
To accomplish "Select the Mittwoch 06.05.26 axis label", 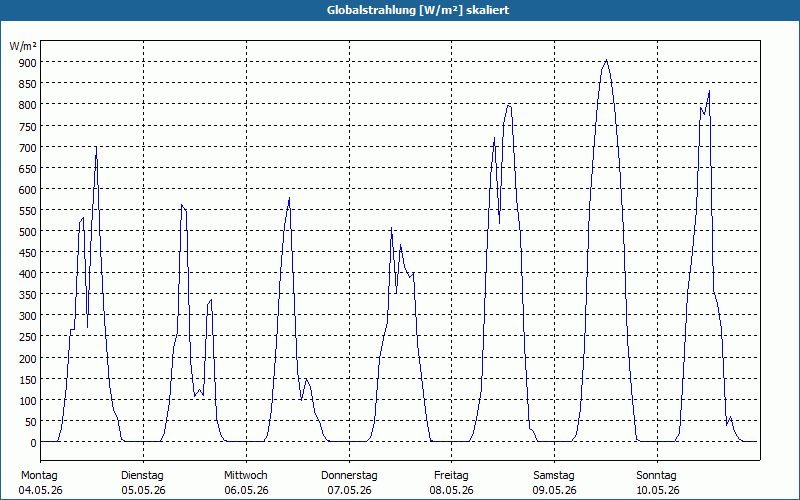I will point(246,483).
